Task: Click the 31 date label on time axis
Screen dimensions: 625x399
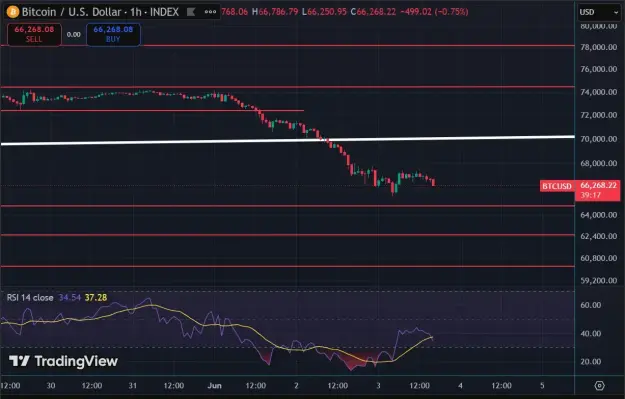Action: [133, 385]
